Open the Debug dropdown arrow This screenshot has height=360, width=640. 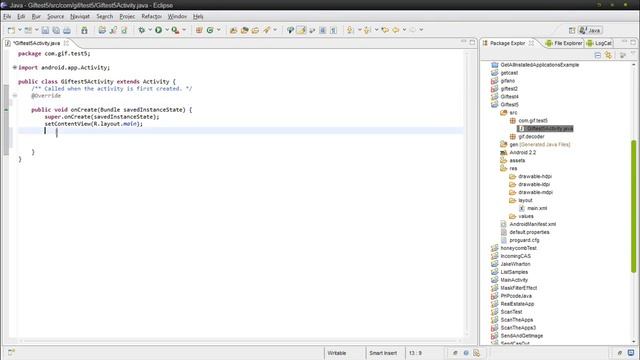tap(150, 30)
